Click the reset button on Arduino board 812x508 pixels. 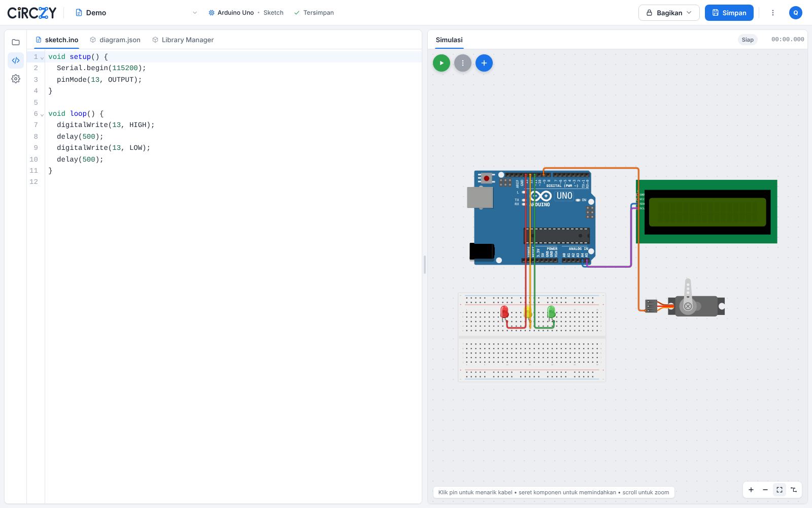pyautogui.click(x=486, y=178)
